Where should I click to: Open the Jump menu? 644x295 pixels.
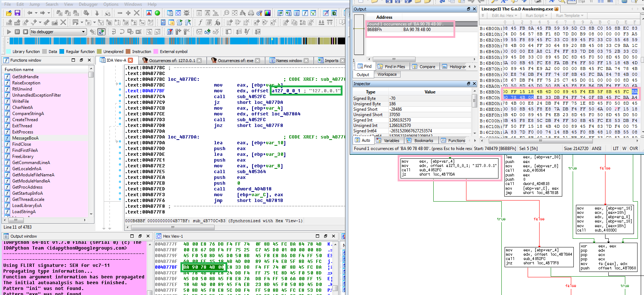(35, 4)
